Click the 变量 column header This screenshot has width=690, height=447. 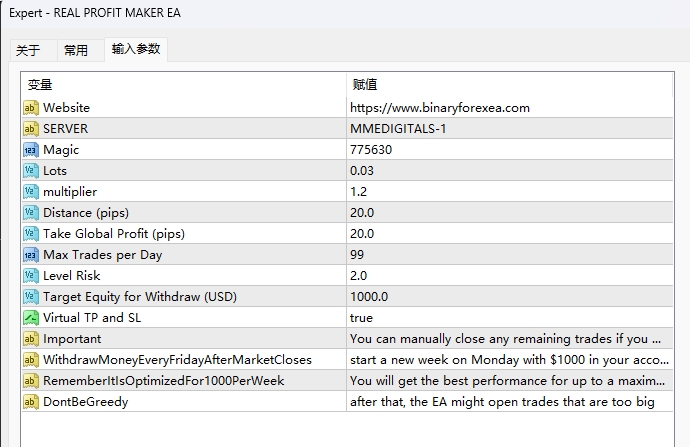coord(40,85)
